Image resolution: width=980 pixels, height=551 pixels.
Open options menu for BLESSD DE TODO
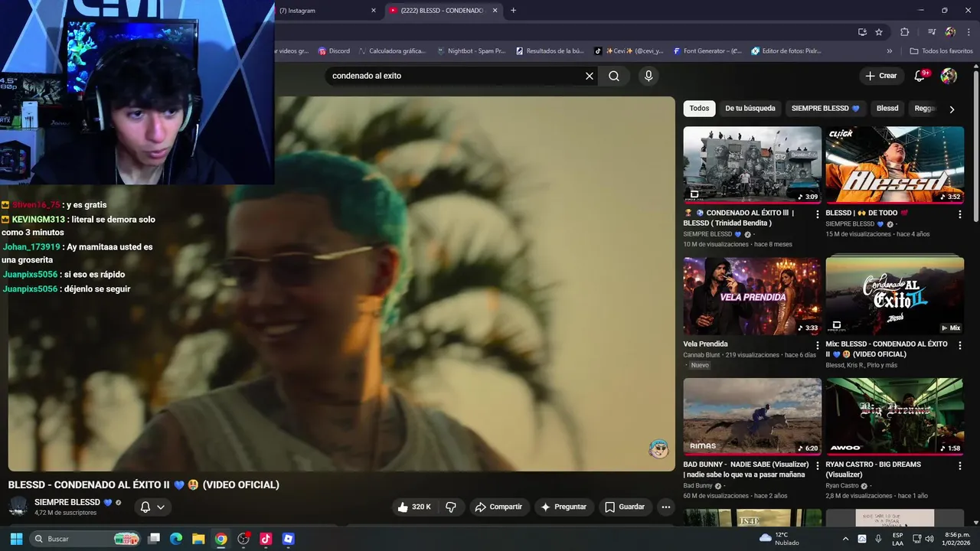959,214
